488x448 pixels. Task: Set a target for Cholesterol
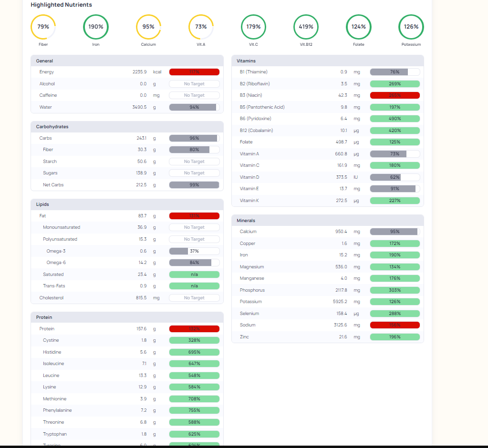coord(194,297)
